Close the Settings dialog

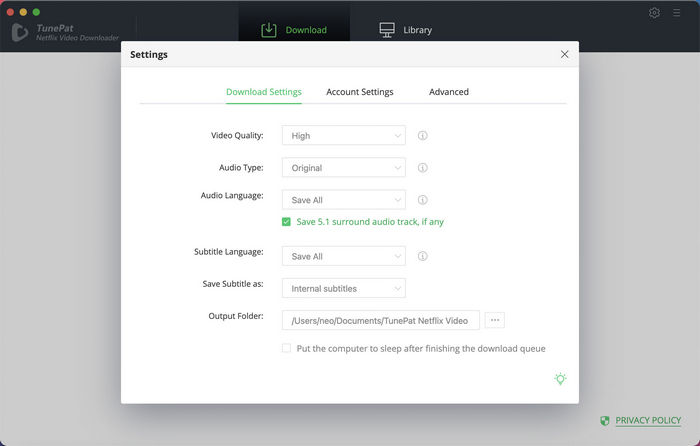coord(564,54)
